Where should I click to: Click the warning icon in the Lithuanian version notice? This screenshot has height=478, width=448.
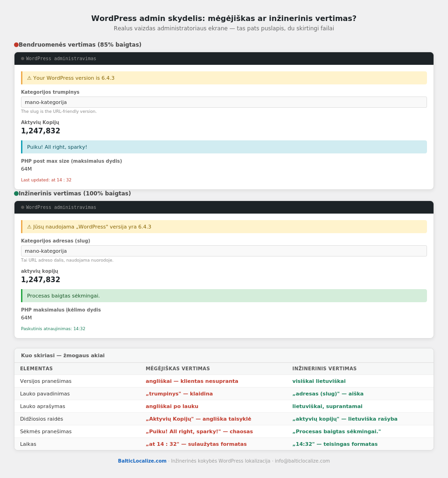tap(29, 227)
